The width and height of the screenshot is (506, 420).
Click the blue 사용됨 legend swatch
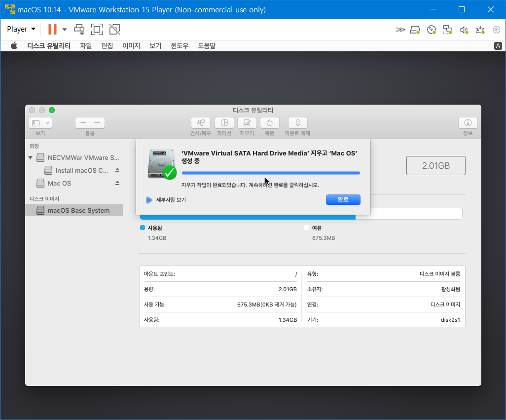coord(143,228)
